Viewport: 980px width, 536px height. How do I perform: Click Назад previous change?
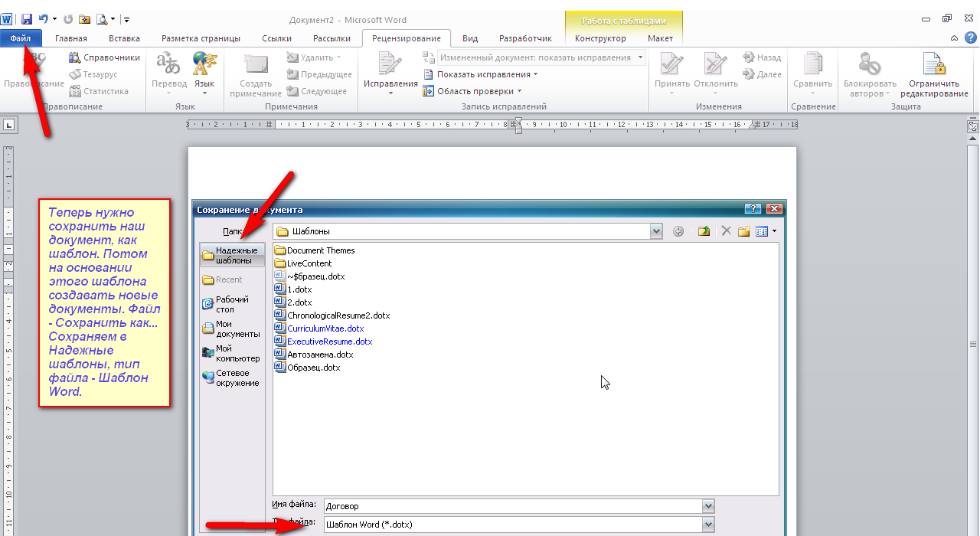tap(762, 57)
